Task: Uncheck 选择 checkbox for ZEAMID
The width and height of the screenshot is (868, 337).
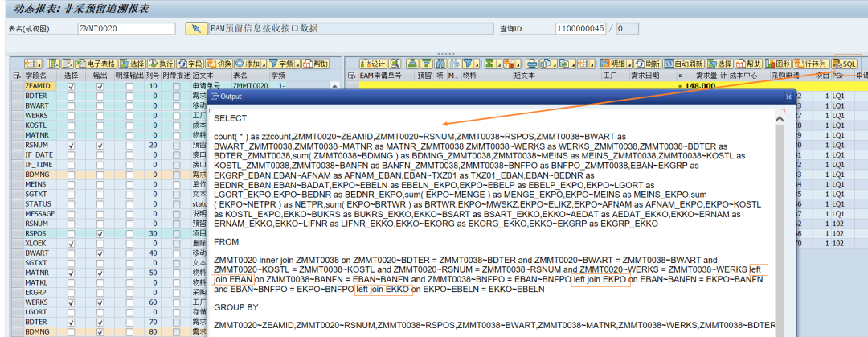Action: tap(71, 87)
